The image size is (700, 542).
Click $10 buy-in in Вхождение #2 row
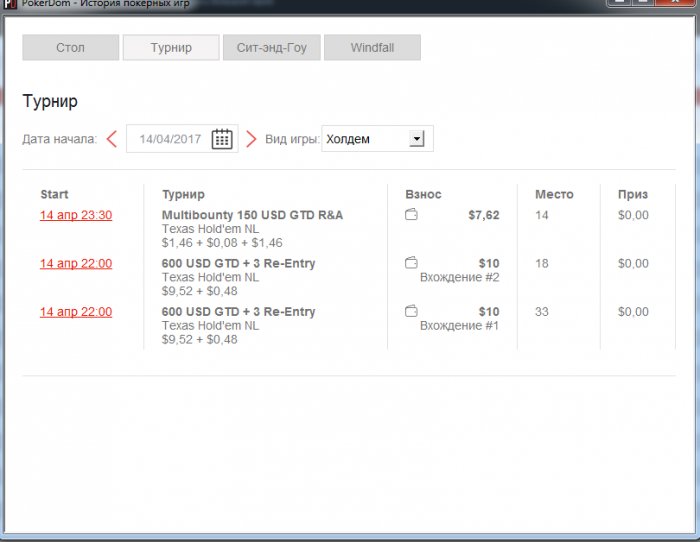coord(489,263)
